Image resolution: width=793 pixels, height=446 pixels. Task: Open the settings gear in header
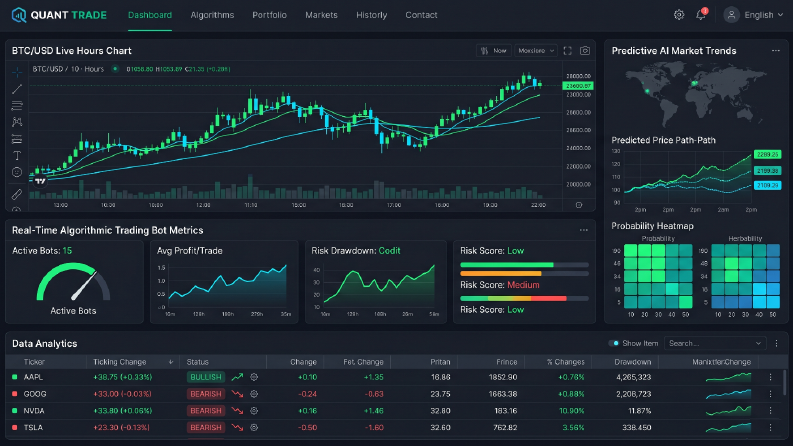pyautogui.click(x=679, y=15)
